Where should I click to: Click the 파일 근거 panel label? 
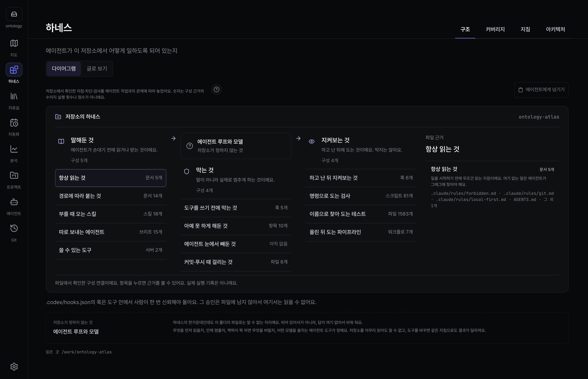pyautogui.click(x=434, y=137)
